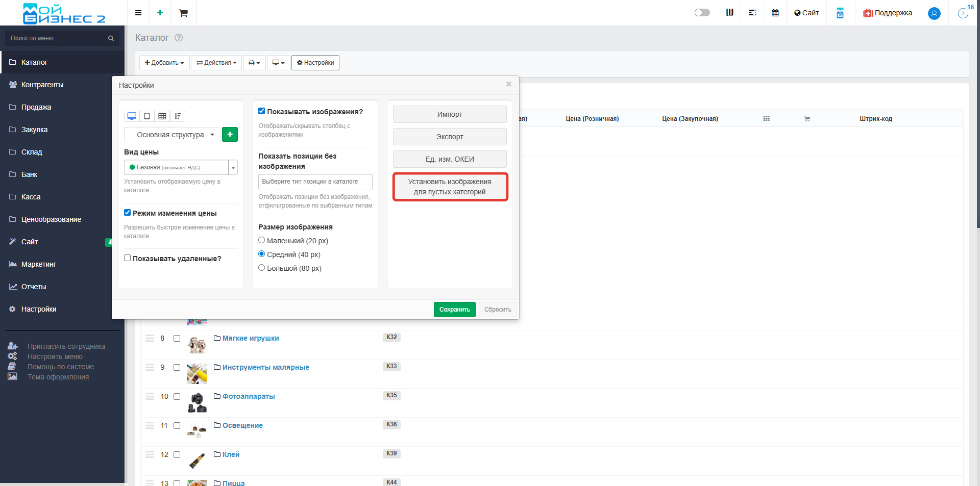Open the barcode scanner icon

[x=729, y=13]
